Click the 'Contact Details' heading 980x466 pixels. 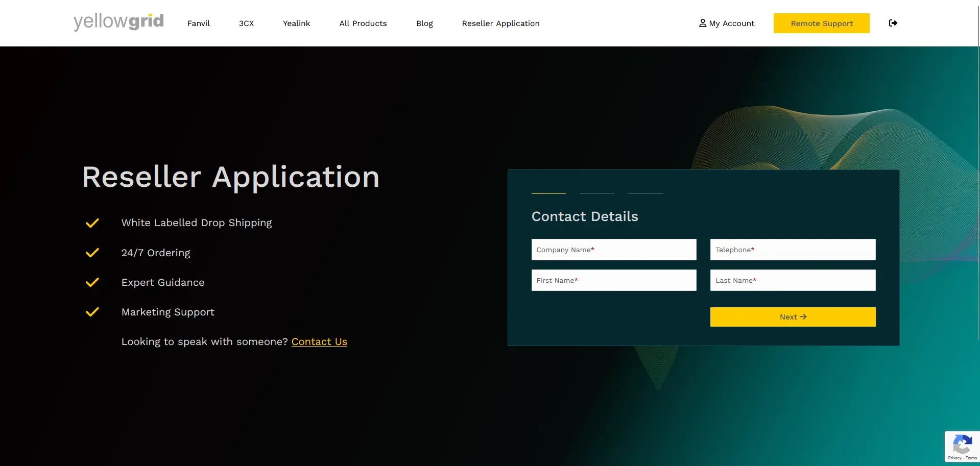pos(585,216)
